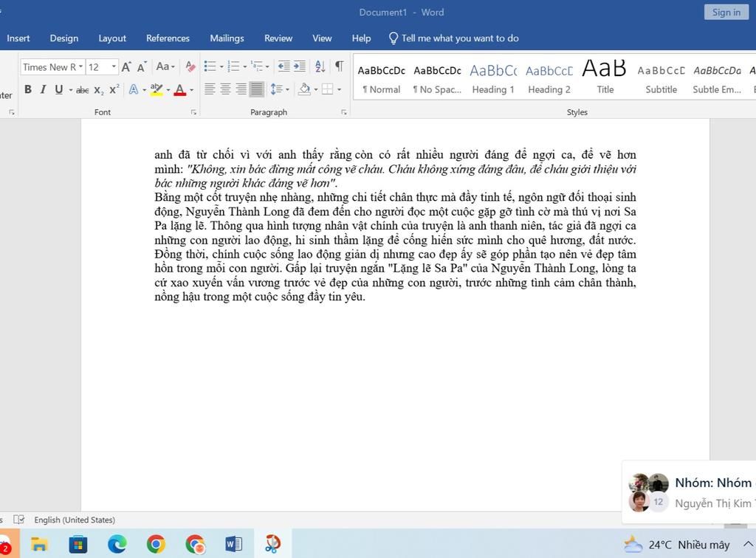
Task: Expand font color dropdown arrow
Action: 191,90
